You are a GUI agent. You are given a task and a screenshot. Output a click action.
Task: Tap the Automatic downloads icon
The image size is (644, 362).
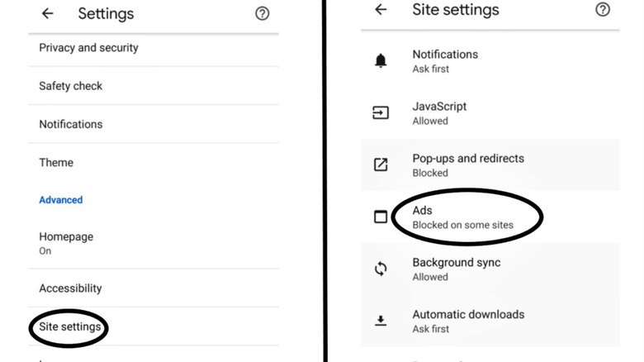coord(381,321)
